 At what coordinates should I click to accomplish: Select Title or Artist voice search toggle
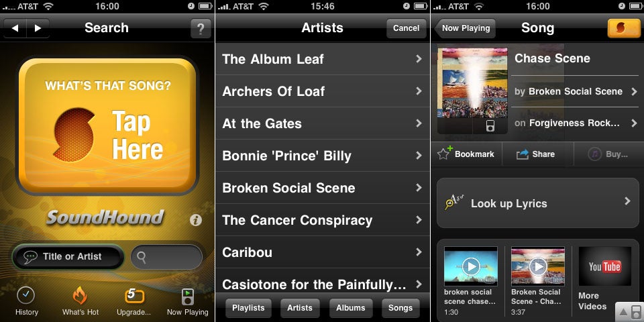click(x=68, y=257)
